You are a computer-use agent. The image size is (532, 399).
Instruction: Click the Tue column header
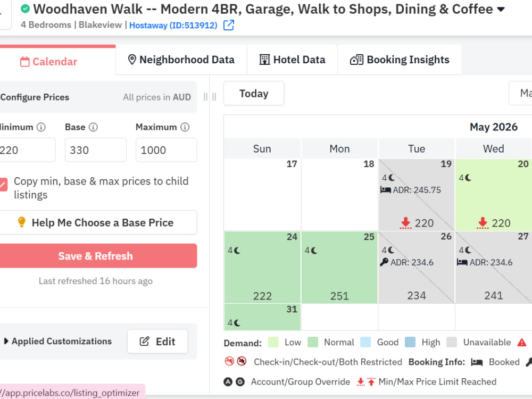417,148
